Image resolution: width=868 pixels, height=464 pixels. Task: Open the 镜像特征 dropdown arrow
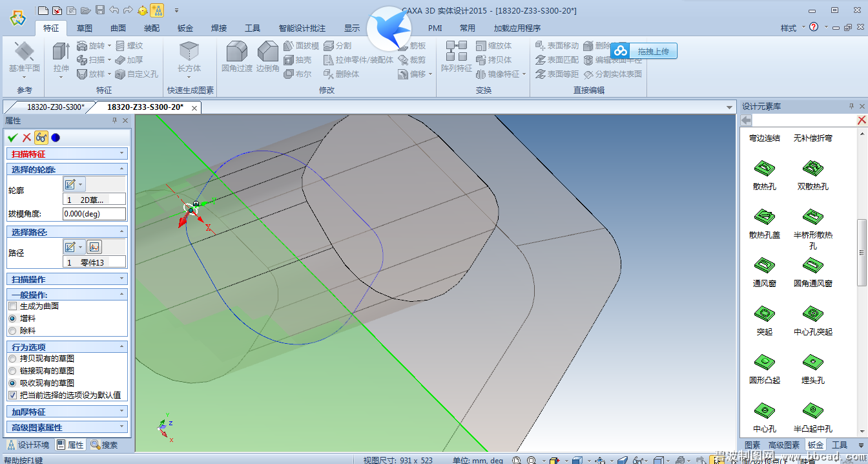pos(524,74)
